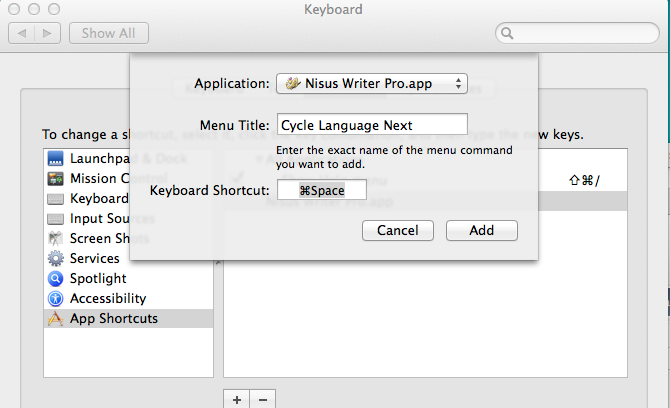Click the search magnifier icon
Viewport: 670px width, 408px height.
[507, 33]
